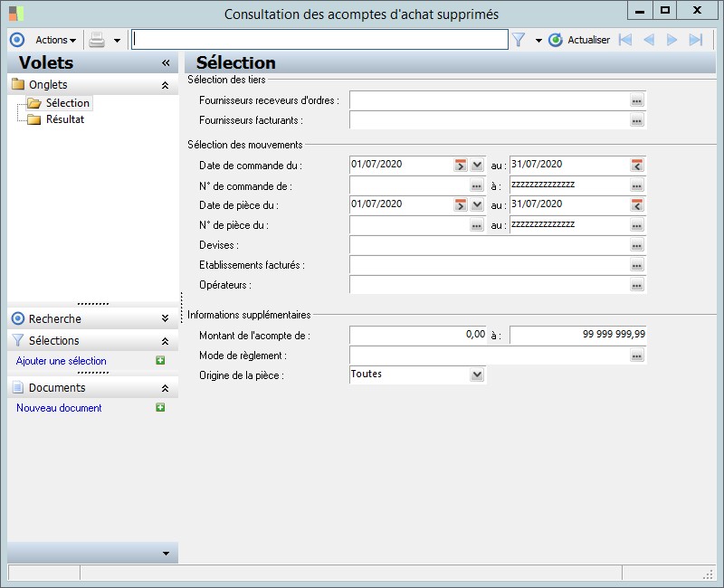Click the Nouveau document link
The width and height of the screenshot is (724, 588).
pyautogui.click(x=59, y=408)
